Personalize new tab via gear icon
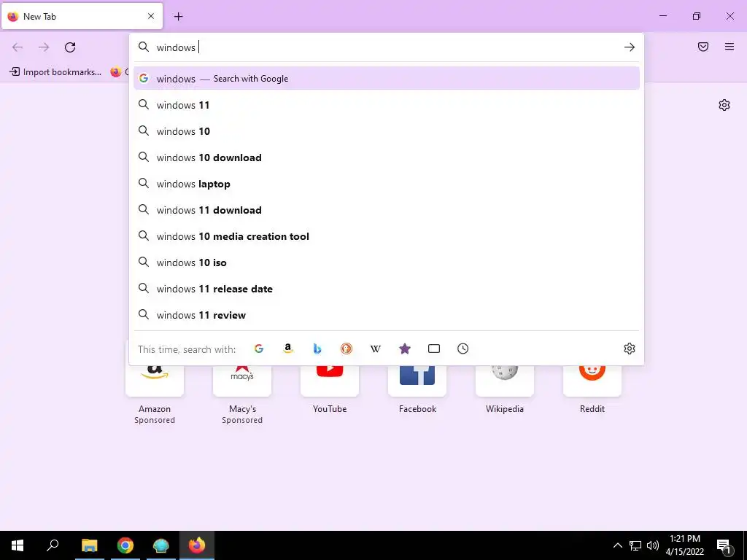 pyautogui.click(x=724, y=105)
